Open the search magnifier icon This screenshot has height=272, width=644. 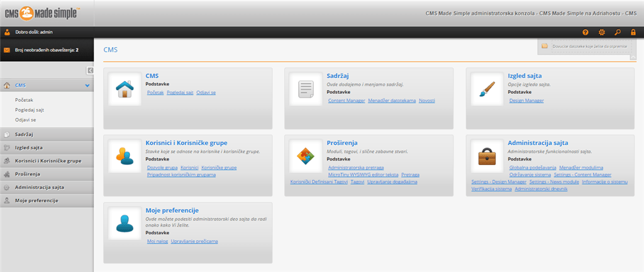coord(618,32)
